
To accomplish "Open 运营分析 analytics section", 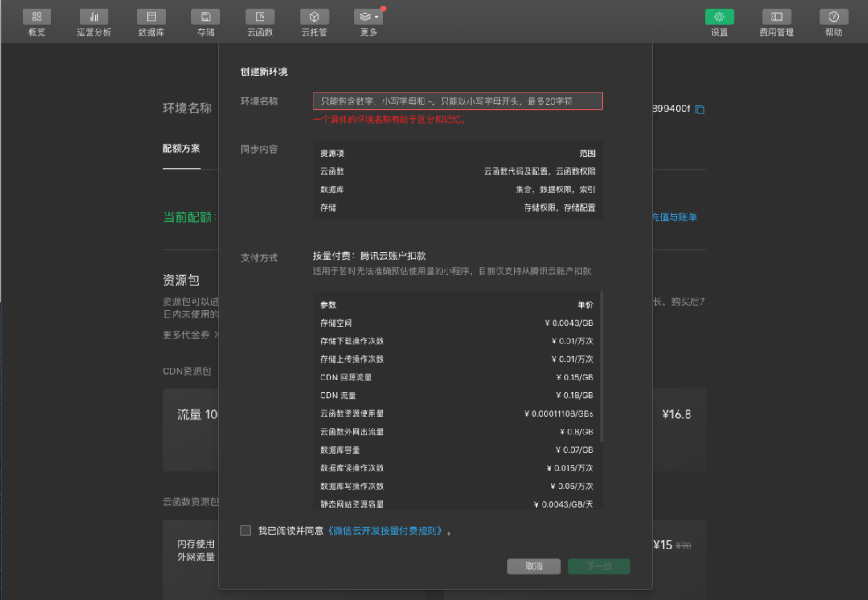I will (x=94, y=23).
